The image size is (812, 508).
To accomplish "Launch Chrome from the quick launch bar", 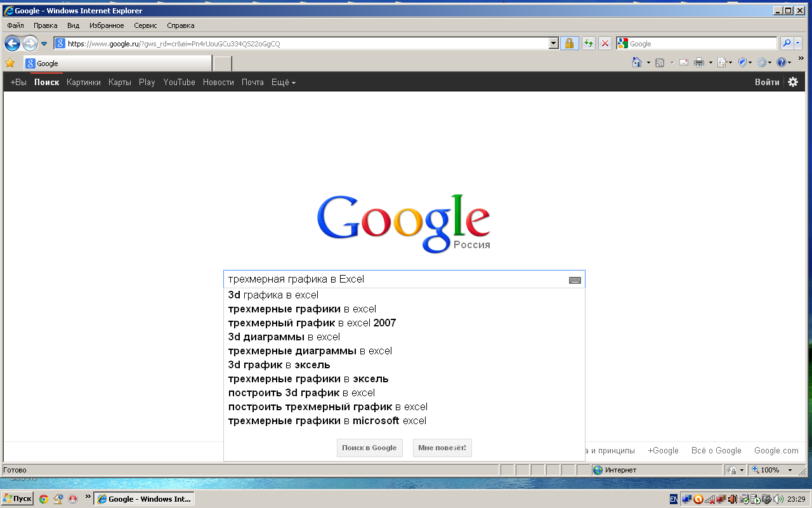I will pyautogui.click(x=44, y=498).
